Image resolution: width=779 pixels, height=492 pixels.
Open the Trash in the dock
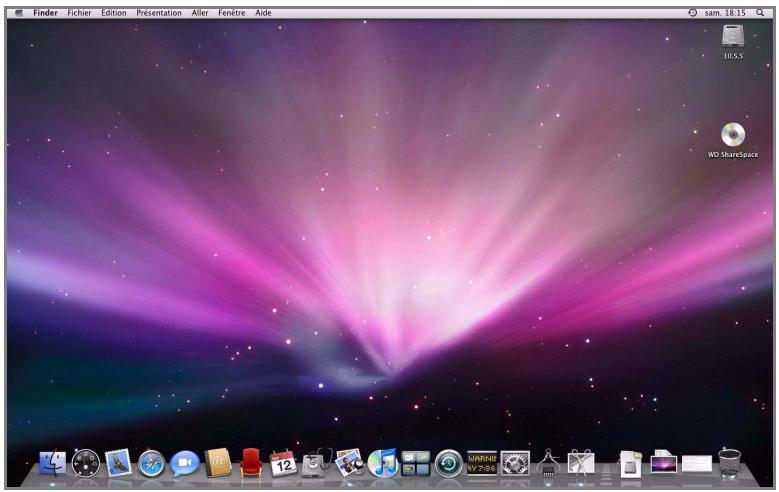coord(729,463)
